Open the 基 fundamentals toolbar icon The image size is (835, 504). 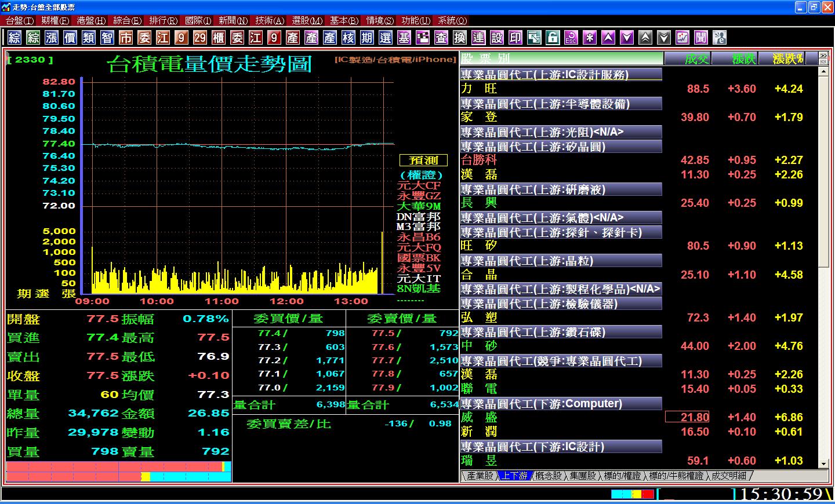(404, 38)
